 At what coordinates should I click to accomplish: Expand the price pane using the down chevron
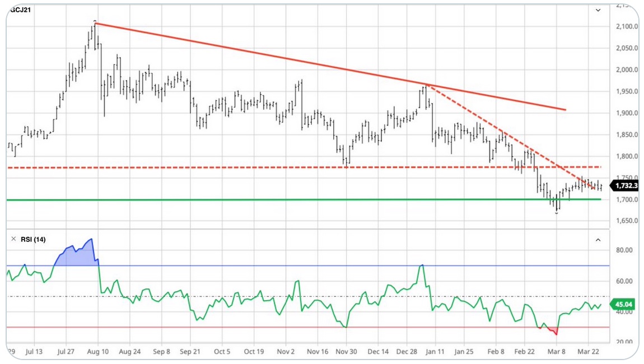click(598, 10)
